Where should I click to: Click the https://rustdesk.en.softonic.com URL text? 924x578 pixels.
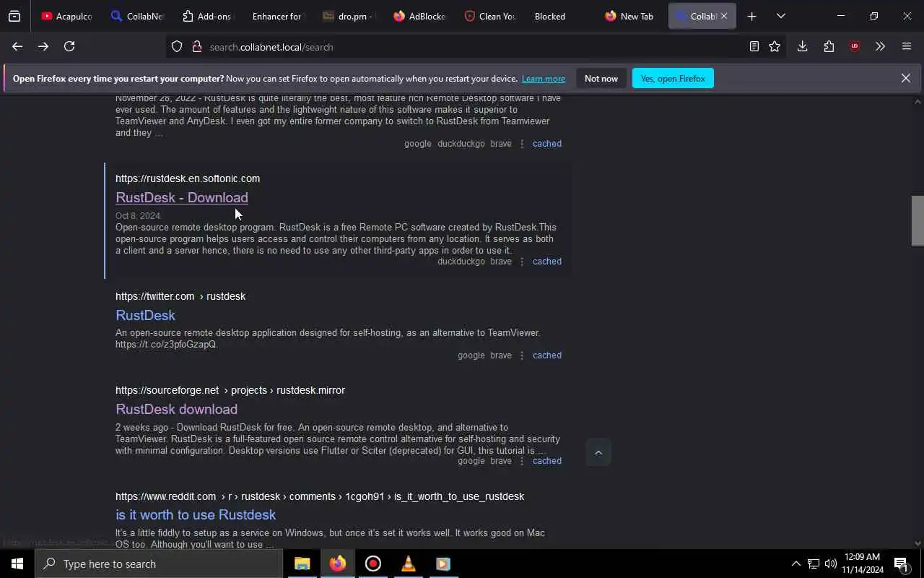[188, 178]
